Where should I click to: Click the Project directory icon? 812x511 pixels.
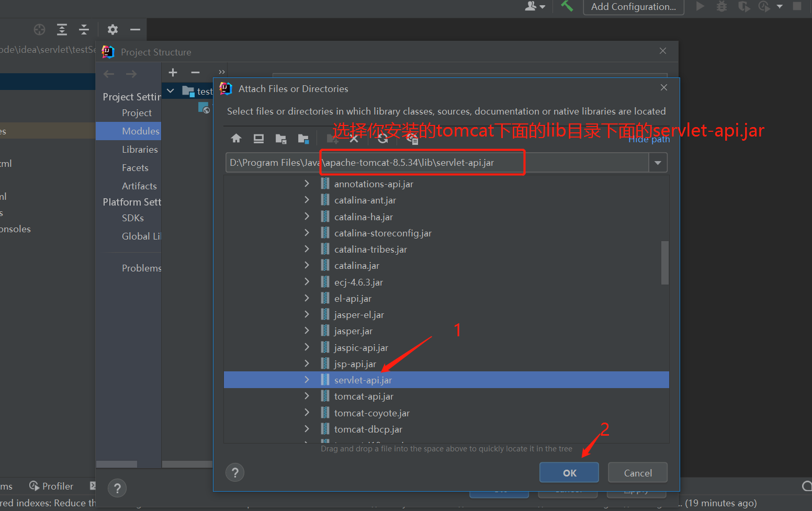pyautogui.click(x=281, y=139)
